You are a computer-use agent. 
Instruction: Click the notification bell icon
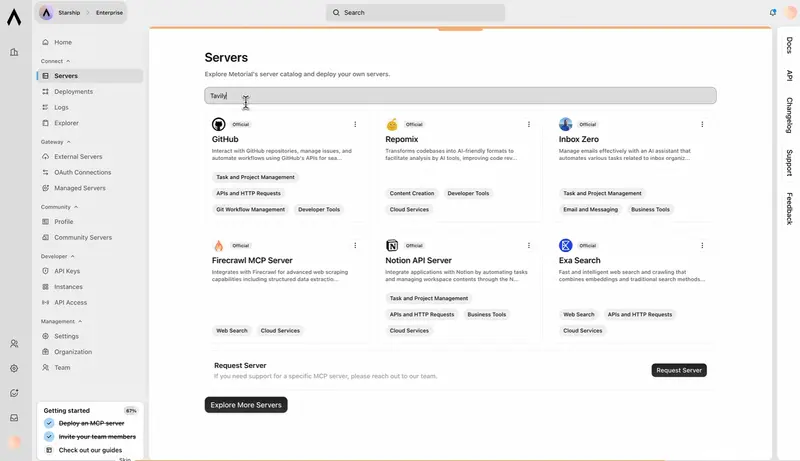(772, 12)
